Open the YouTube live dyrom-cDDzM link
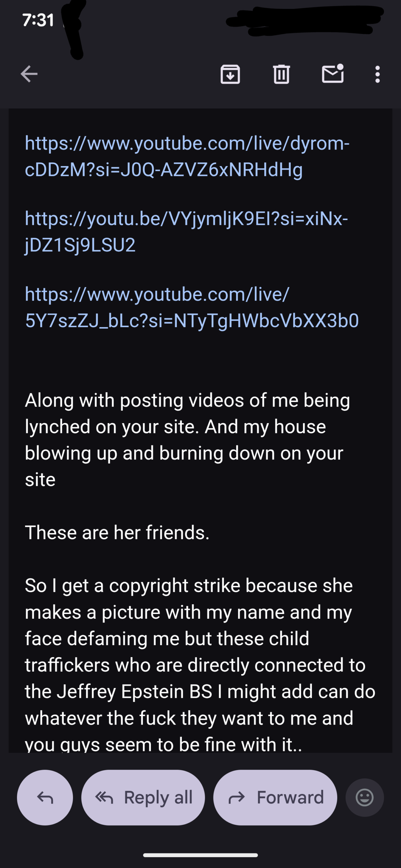 coord(187,156)
